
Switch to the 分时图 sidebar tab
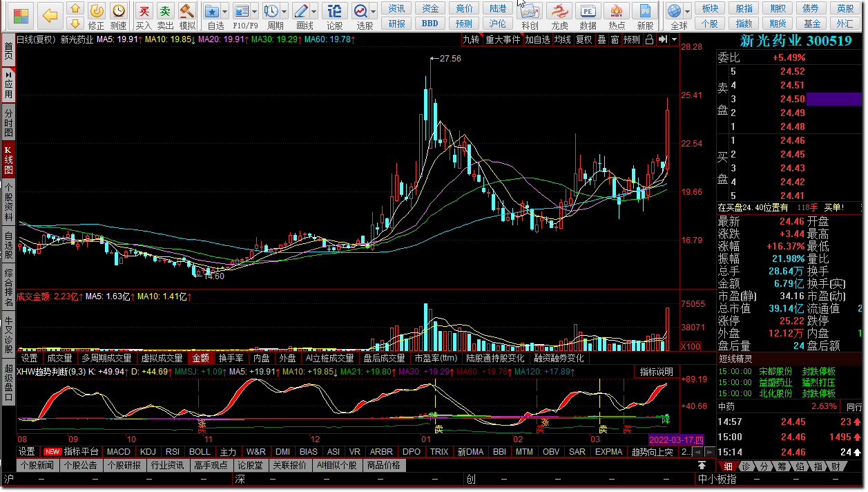pyautogui.click(x=8, y=123)
